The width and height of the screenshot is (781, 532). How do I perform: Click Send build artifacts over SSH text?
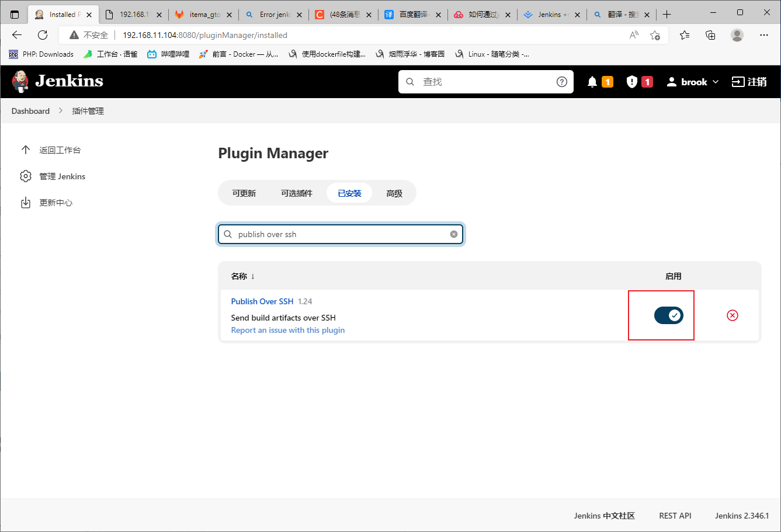(283, 318)
